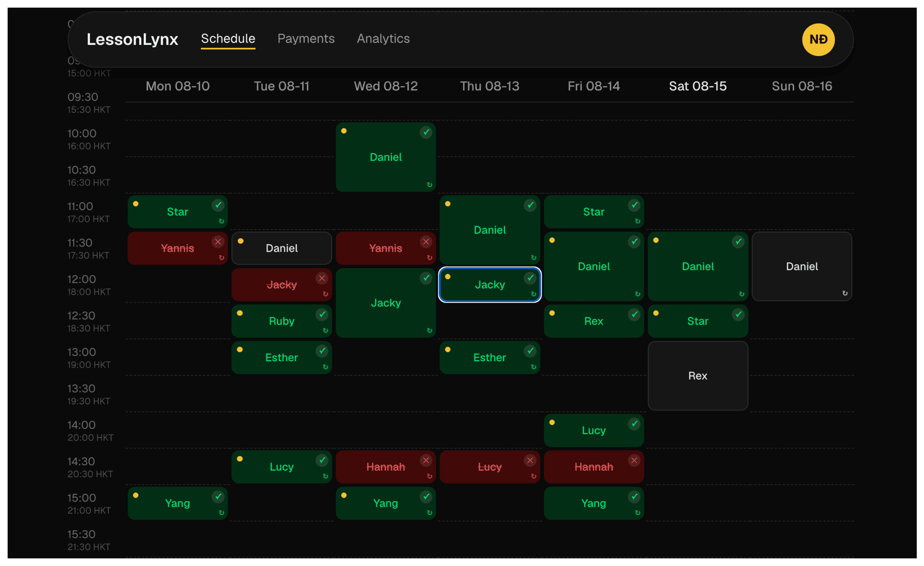The height and width of the screenshot is (566, 924).
Task: Toggle checkmark on Tuesday Ruby lesson
Action: 322,314
